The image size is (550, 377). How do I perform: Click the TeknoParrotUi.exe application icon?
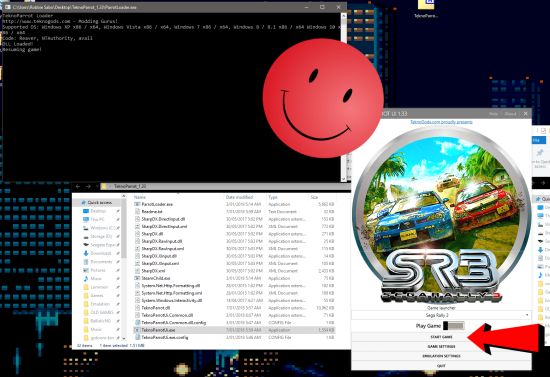138,330
